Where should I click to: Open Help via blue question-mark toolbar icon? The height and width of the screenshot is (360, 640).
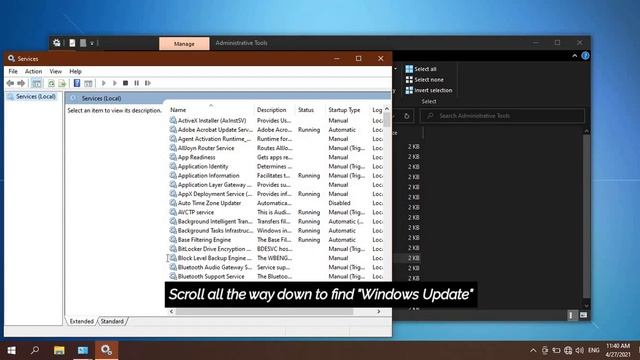click(77, 83)
